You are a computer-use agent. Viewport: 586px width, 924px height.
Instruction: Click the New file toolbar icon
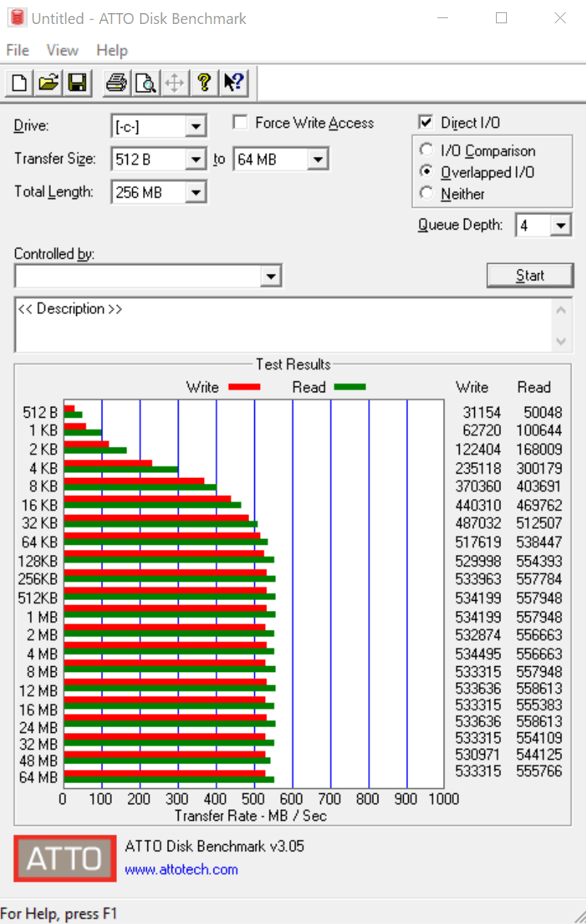(x=20, y=83)
